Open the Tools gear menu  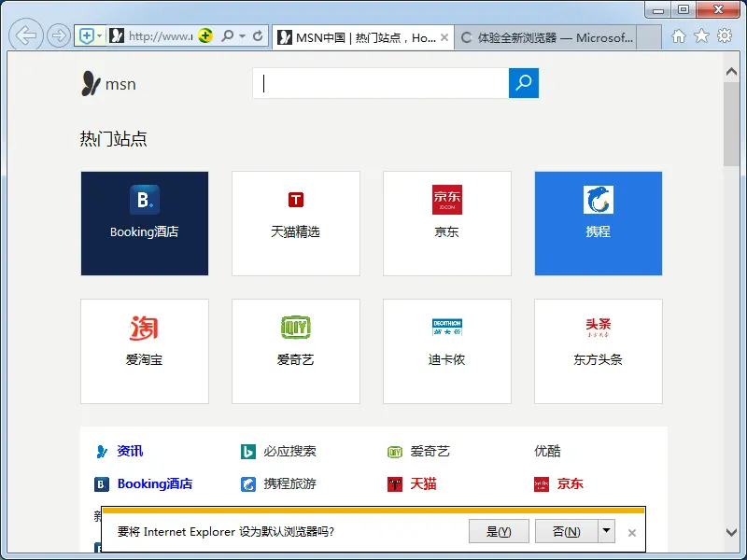click(x=725, y=36)
